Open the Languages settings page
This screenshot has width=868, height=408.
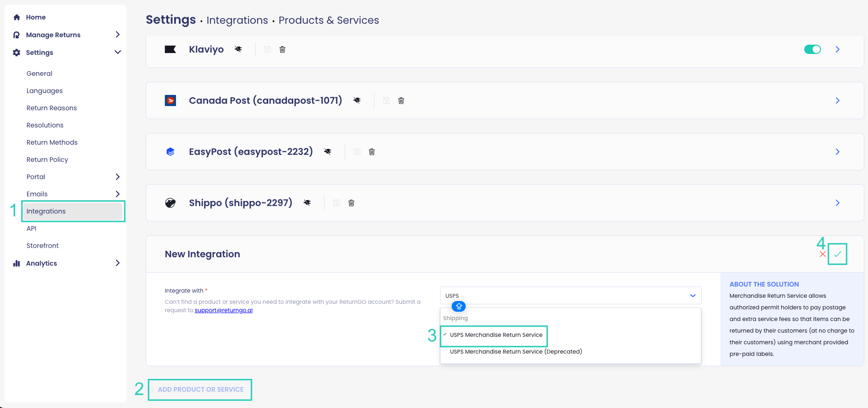[x=45, y=91]
